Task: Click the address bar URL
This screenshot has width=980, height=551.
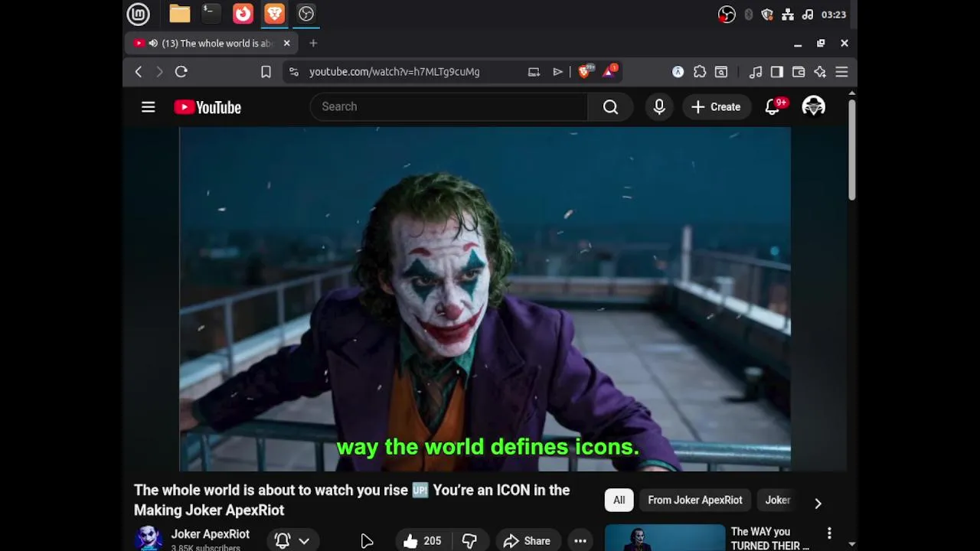Action: coord(394,72)
